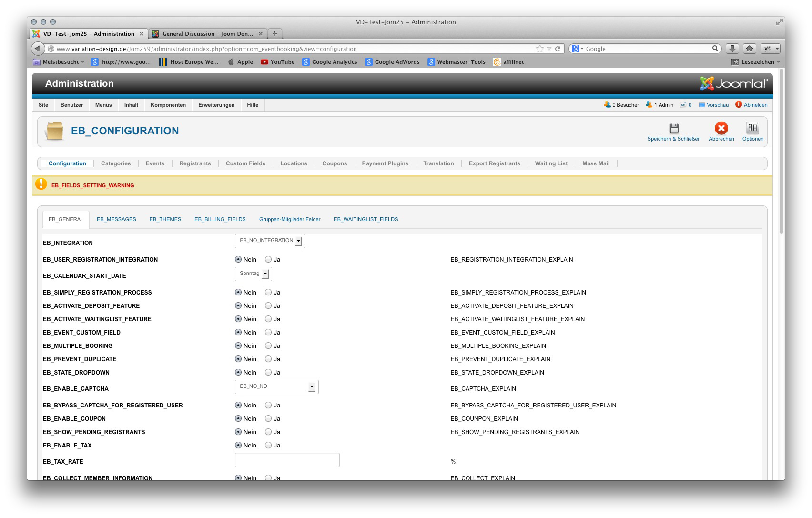The height and width of the screenshot is (518, 812).
Task: Open the Optionen settings icon
Action: tap(752, 129)
